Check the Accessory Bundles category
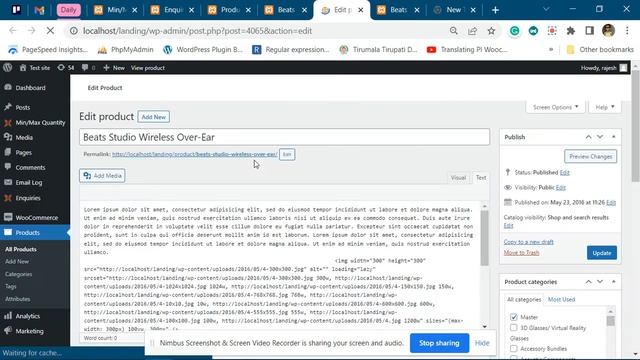The height and width of the screenshot is (360, 640). click(513, 348)
